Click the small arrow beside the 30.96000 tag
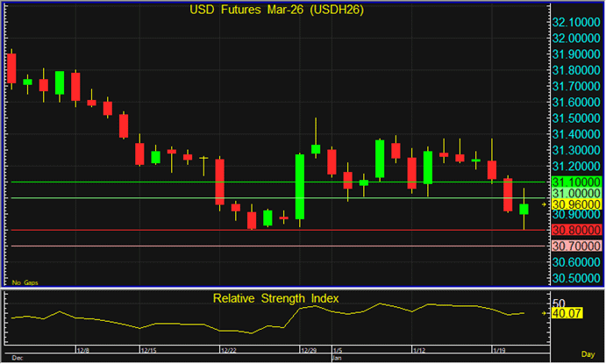Screen dimensions: 606x364 click(x=545, y=204)
